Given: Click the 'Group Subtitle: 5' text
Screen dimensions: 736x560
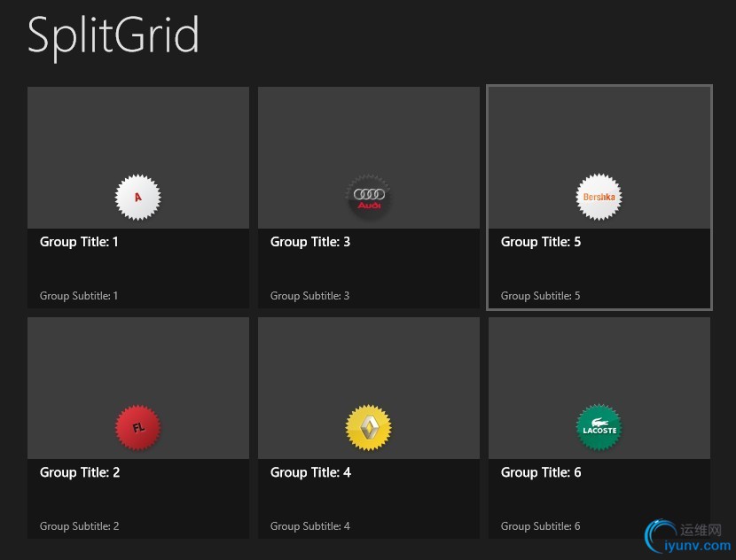Looking at the screenshot, I should pyautogui.click(x=540, y=296).
